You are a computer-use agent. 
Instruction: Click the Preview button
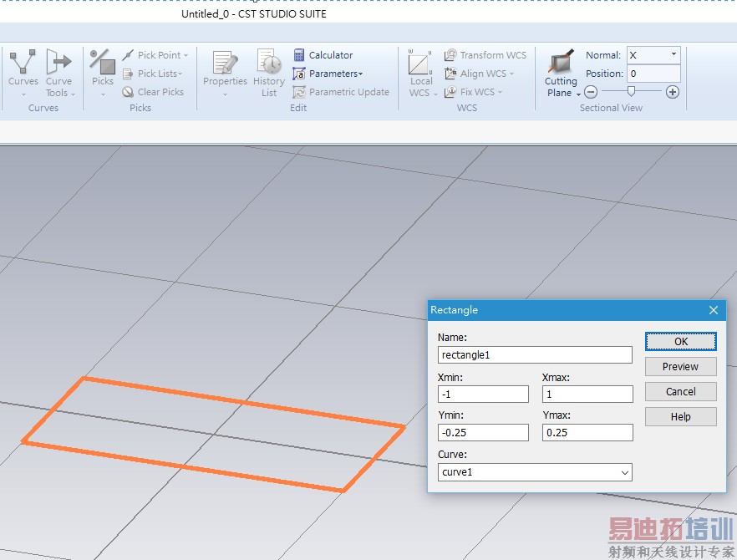(680, 367)
